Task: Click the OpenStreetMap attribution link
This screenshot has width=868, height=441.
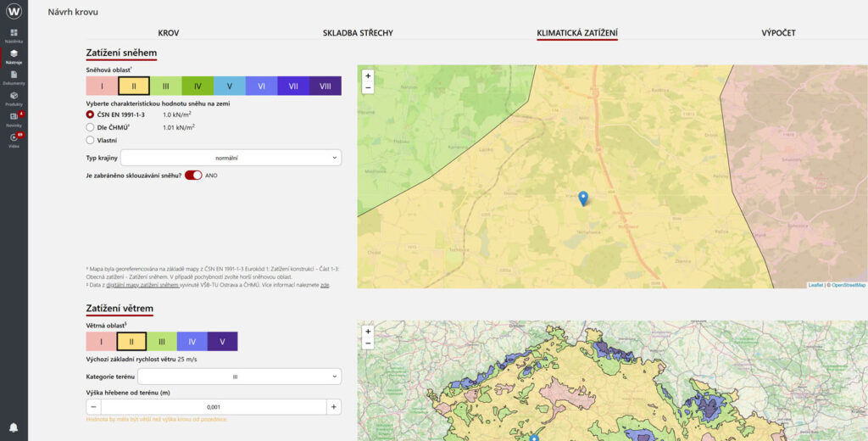Action: (x=848, y=285)
